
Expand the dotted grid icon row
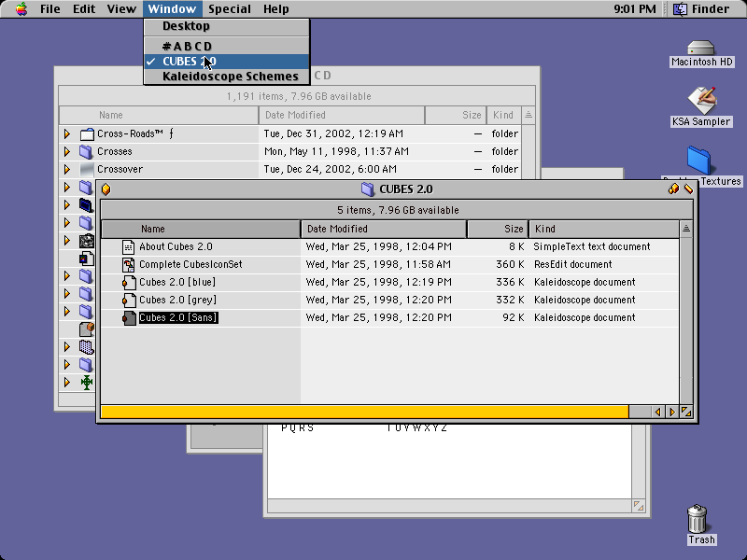(x=67, y=346)
